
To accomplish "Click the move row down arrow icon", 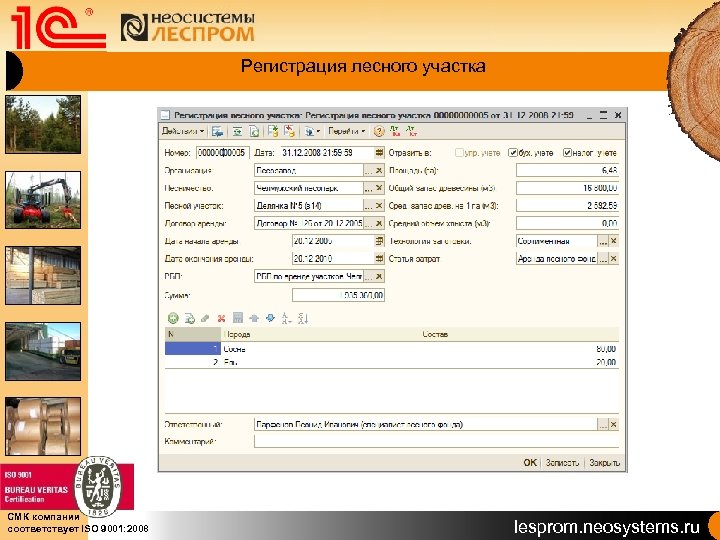I will coord(270,318).
